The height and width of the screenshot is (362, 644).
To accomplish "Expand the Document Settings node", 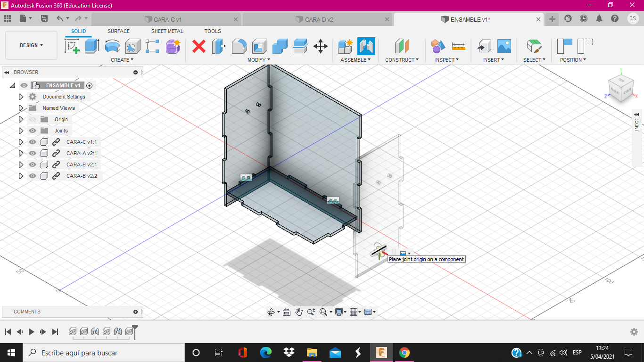I will pyautogui.click(x=21, y=97).
